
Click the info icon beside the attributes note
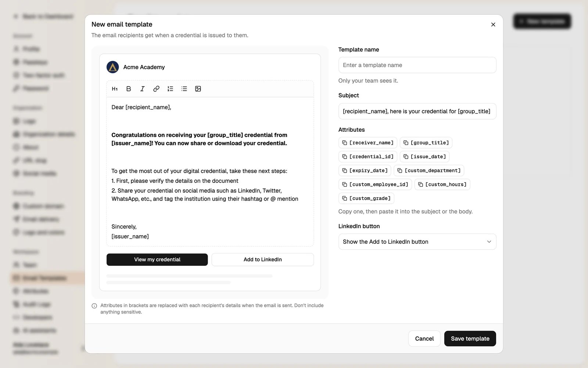pos(94,306)
